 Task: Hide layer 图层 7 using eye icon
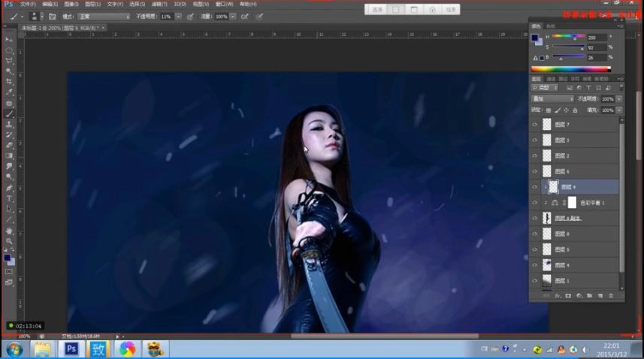(534, 125)
